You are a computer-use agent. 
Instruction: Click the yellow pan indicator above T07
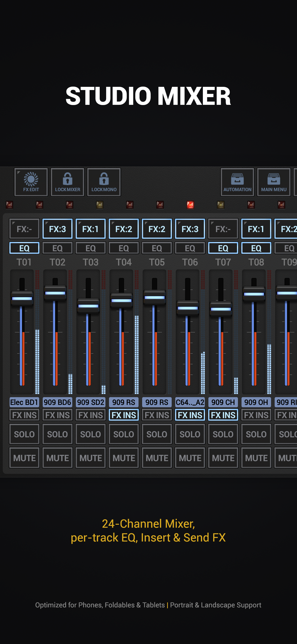221,205
